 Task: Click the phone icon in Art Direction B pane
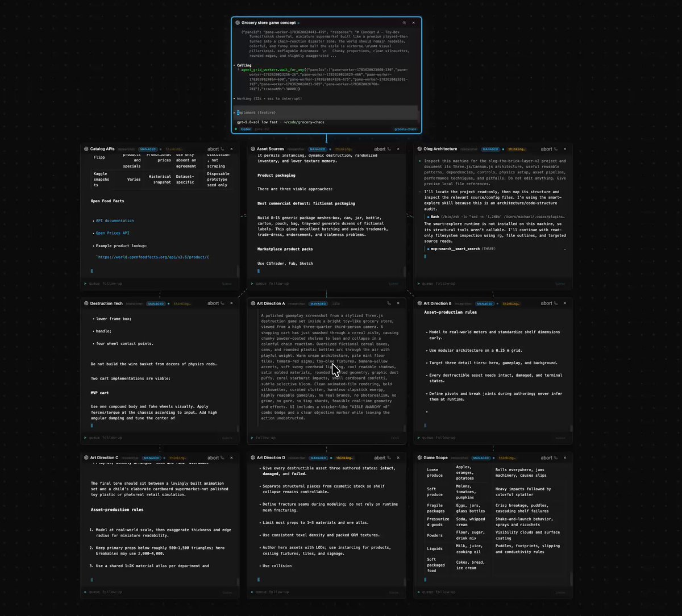(556, 303)
